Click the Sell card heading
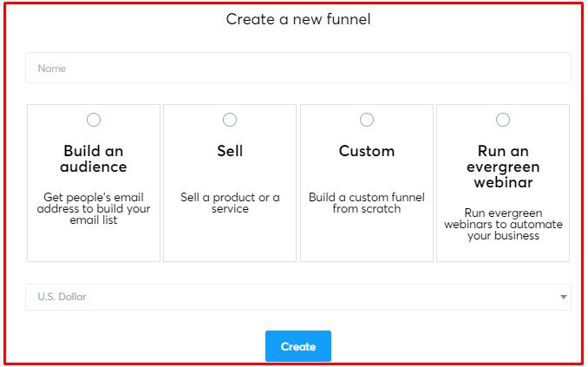The height and width of the screenshot is (367, 588). click(x=230, y=151)
